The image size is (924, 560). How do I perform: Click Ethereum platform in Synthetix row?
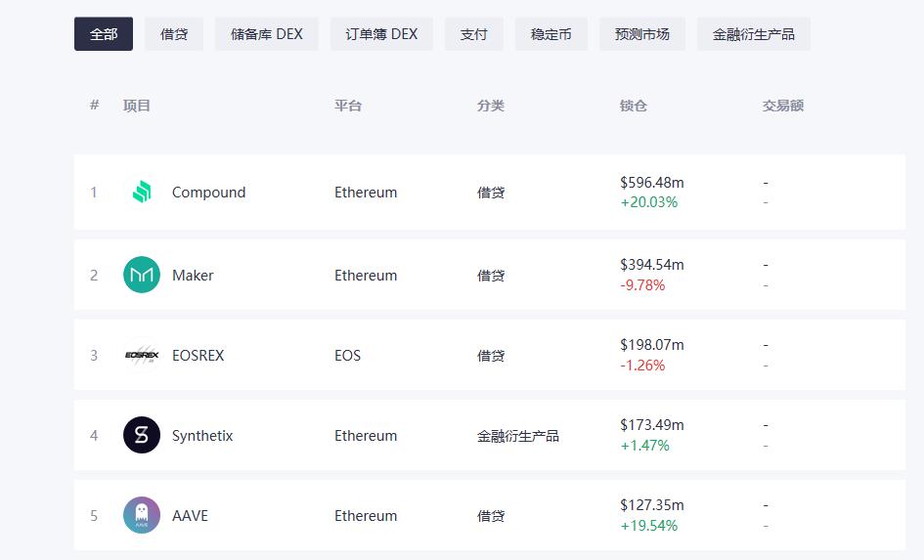click(366, 436)
